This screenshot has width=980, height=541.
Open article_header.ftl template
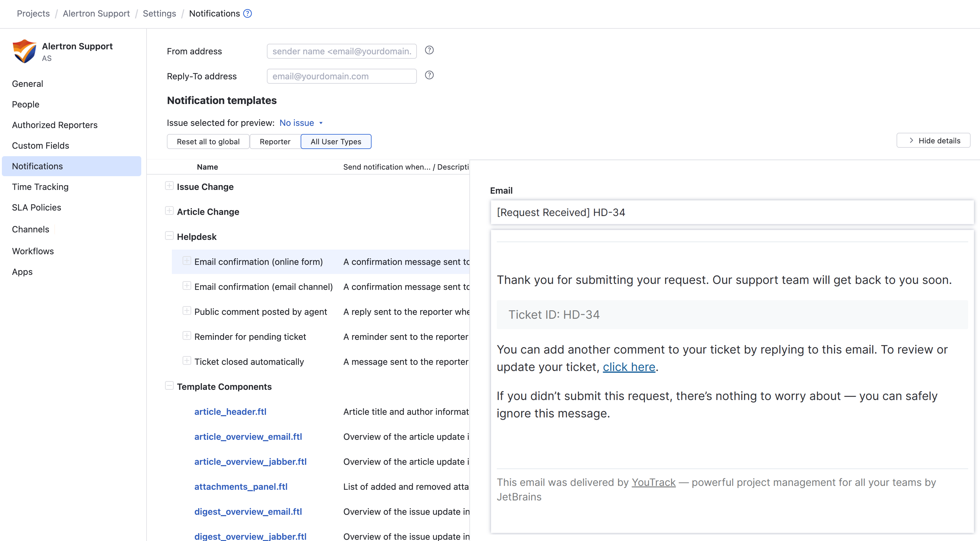point(230,412)
